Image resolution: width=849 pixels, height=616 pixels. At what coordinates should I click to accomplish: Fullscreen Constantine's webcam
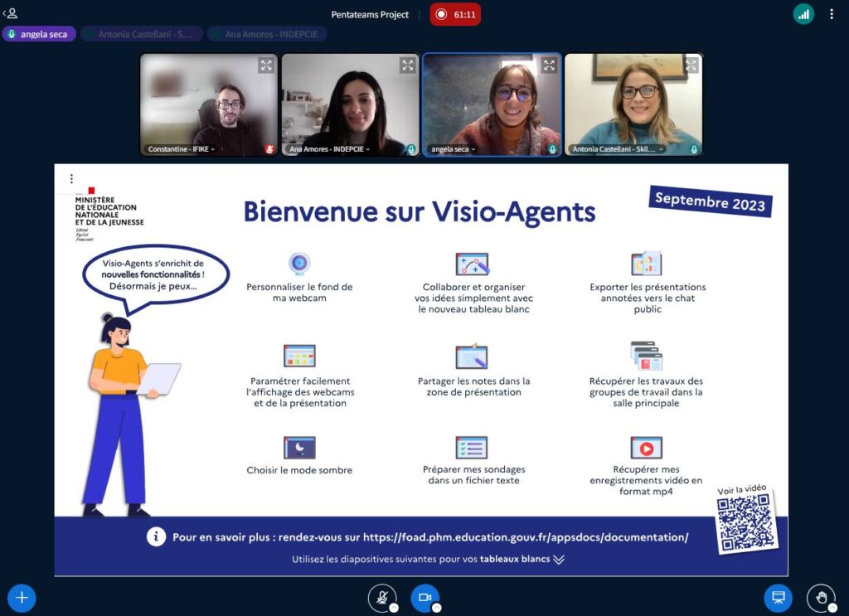[265, 65]
